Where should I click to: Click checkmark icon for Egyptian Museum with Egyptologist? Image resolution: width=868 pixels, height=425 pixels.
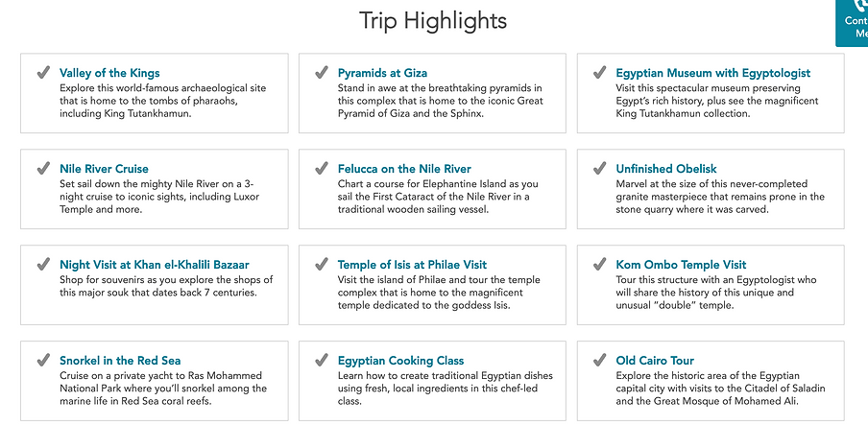click(599, 73)
